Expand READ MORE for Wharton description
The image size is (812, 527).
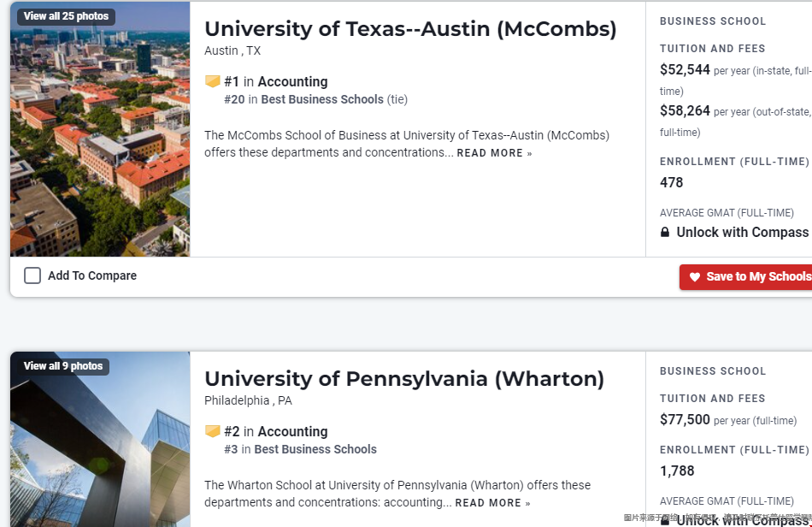tap(492, 503)
